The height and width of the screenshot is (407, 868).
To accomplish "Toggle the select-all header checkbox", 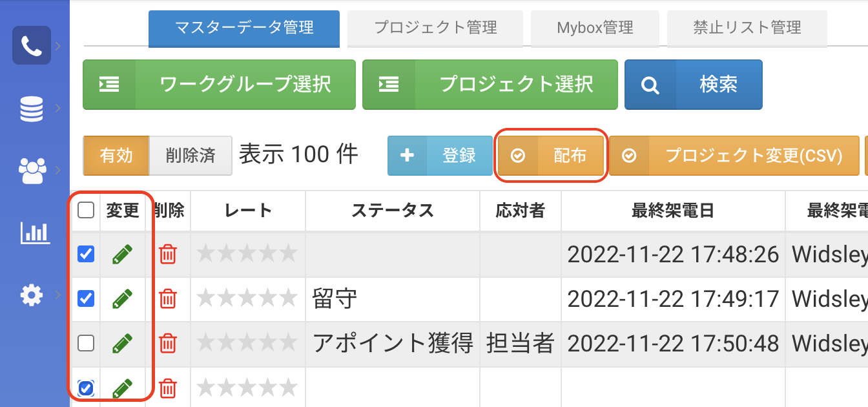I will 86,210.
